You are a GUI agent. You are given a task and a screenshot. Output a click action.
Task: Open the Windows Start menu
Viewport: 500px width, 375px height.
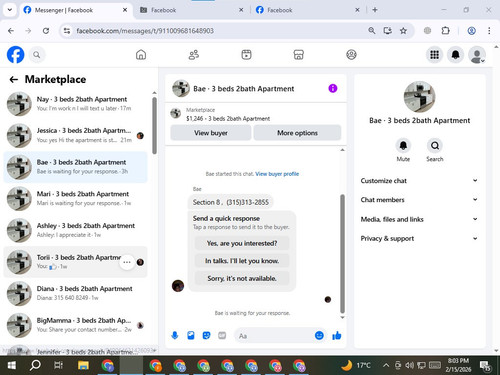coord(12,365)
